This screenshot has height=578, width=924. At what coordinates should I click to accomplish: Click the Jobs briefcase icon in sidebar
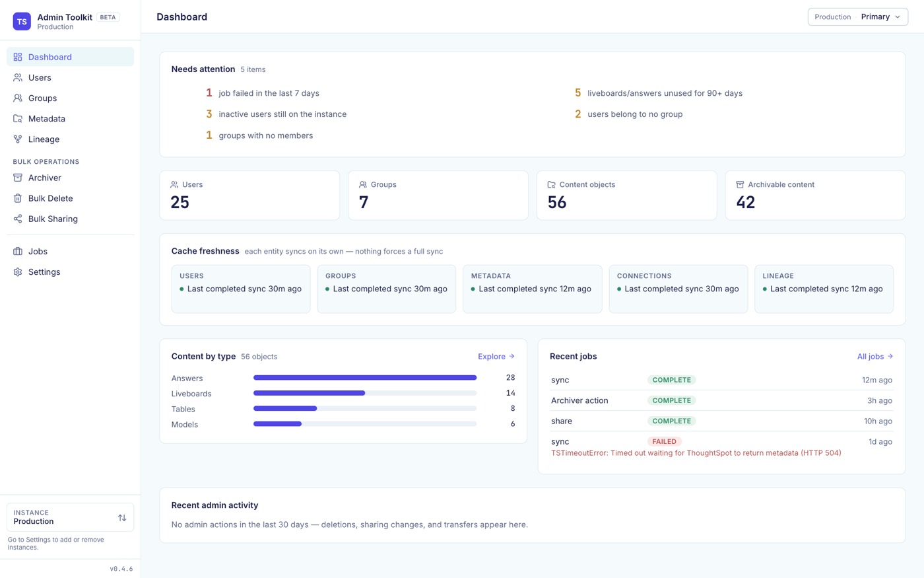click(18, 251)
